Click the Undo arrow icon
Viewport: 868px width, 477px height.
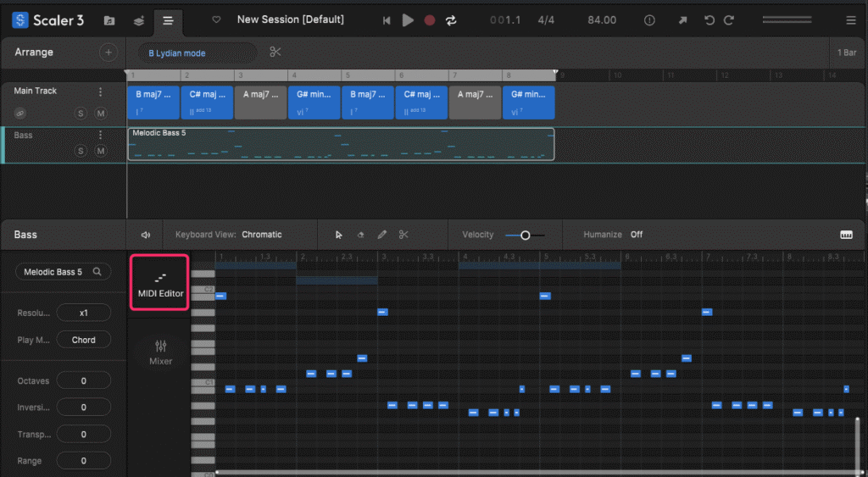click(709, 20)
